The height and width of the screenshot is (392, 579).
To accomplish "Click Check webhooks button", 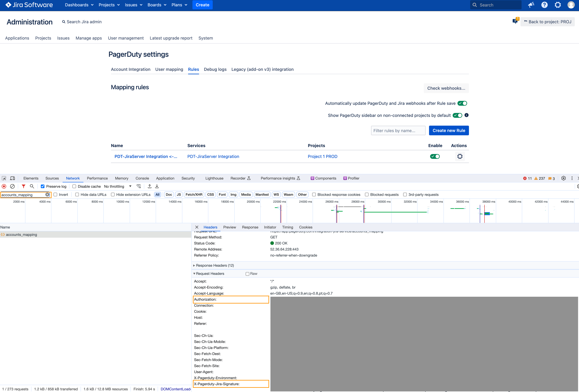I will pyautogui.click(x=446, y=88).
